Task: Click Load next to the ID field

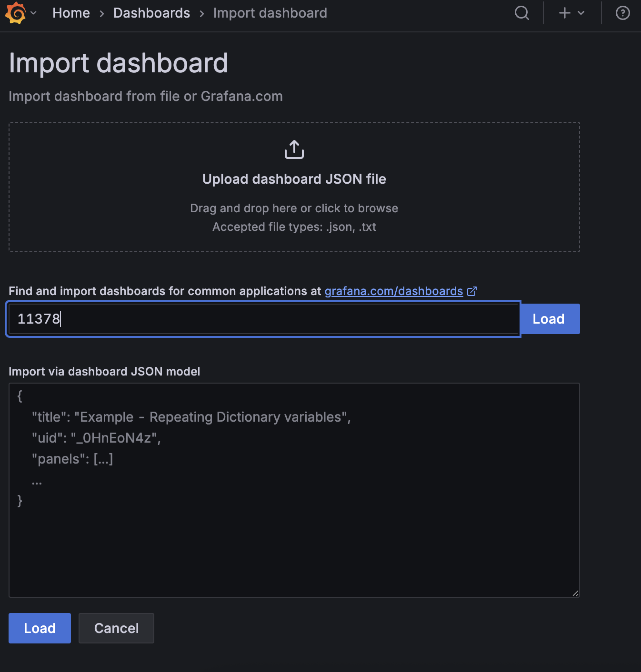Action: tap(549, 319)
